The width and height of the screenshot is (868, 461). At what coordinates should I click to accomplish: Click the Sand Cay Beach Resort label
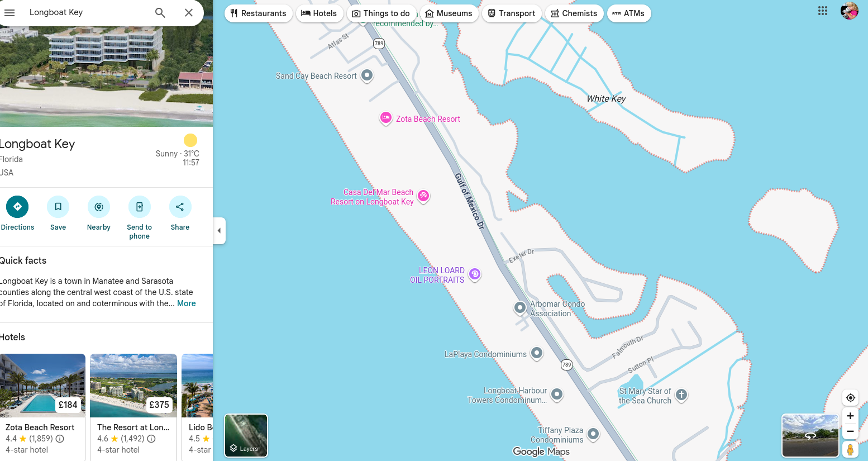click(x=316, y=76)
